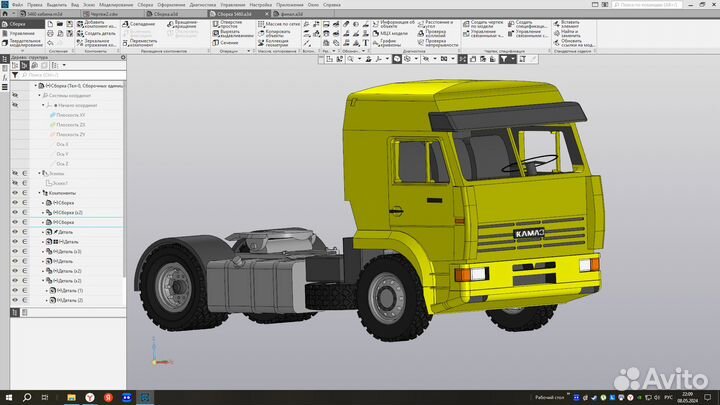Toggle visibility eye of (+)Деталь (x3)

click(15, 251)
